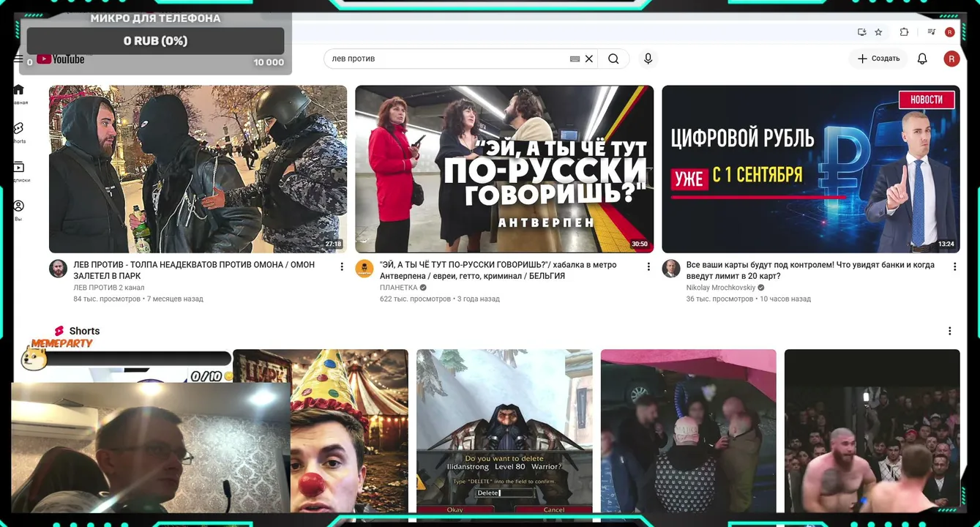Image resolution: width=980 pixels, height=527 pixels.
Task: Open the Shorts section more-options menu
Action: pyautogui.click(x=950, y=331)
